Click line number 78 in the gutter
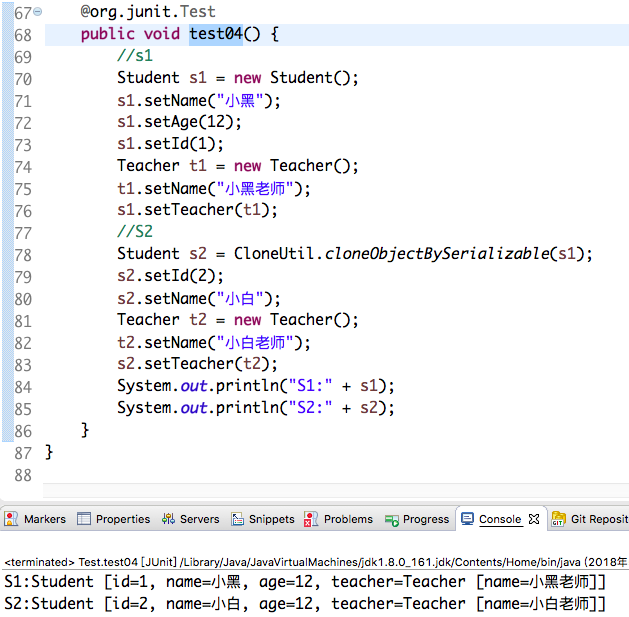Viewport: 629px width, 617px height. tap(22, 254)
